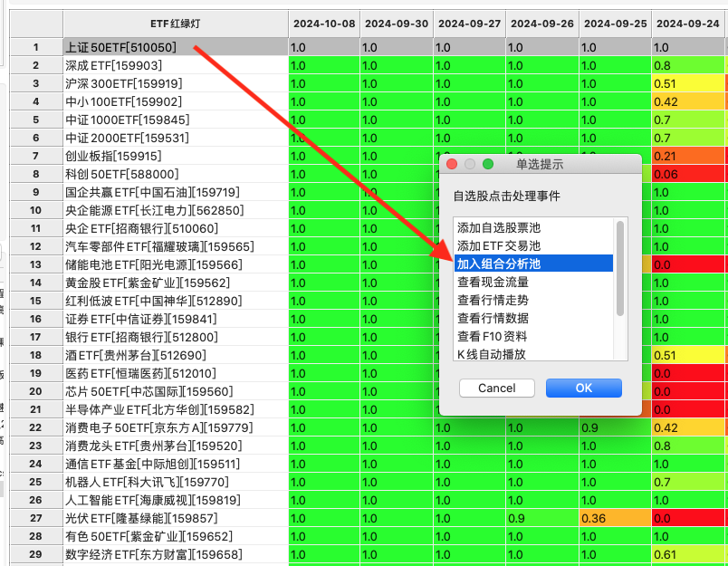The height and width of the screenshot is (566, 728).
Task: Select row 酒ETF[贵州茅台][512690]
Action: [176, 355]
